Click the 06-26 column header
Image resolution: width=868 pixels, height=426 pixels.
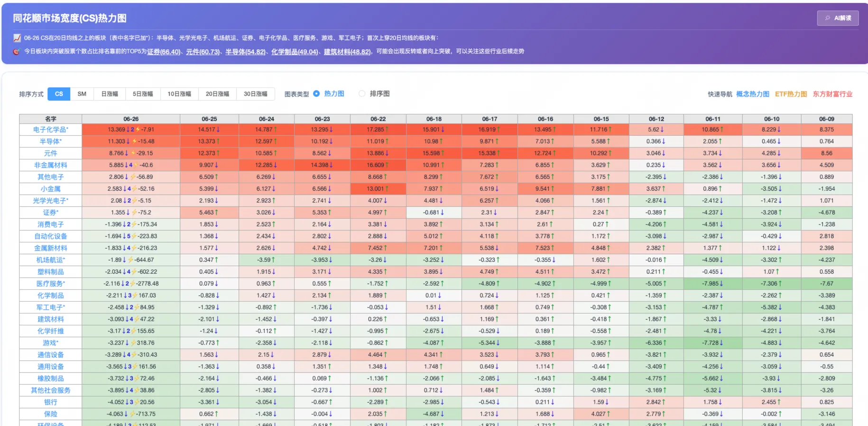[x=131, y=119]
